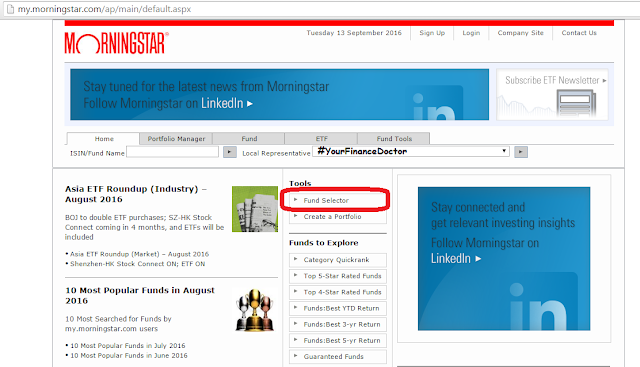This screenshot has width=640, height=367.
Task: Open 10 Most Popular Funds in June 2016
Action: pos(129,356)
